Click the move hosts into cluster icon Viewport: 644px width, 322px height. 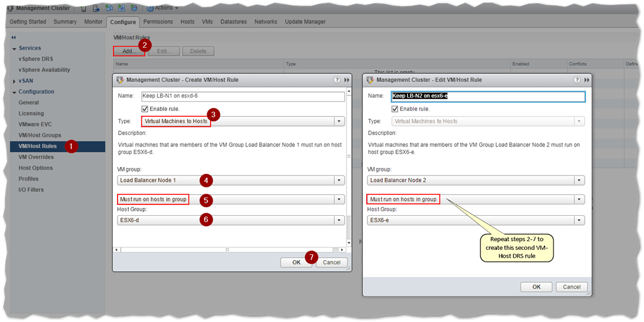pyautogui.click(x=96, y=8)
